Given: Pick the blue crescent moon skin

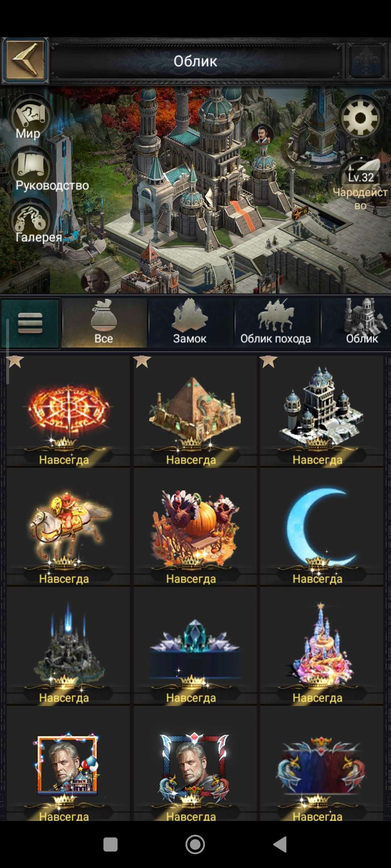Looking at the screenshot, I should tap(321, 527).
